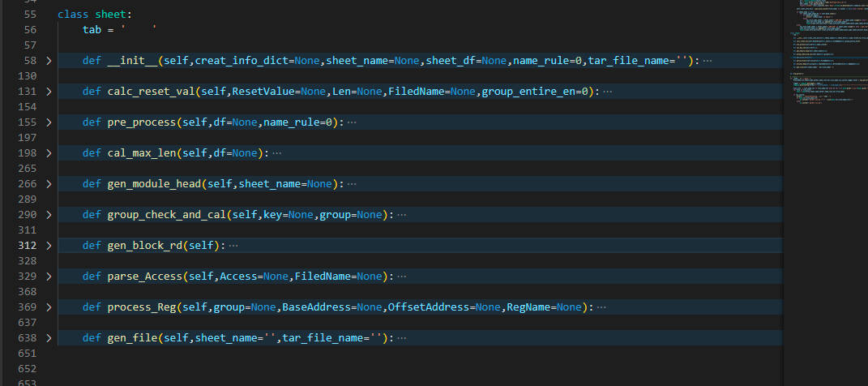Viewport: 868px width, 386px height.
Task: Click the ellipsis after gen_block_rd(self):
Action: (x=233, y=246)
